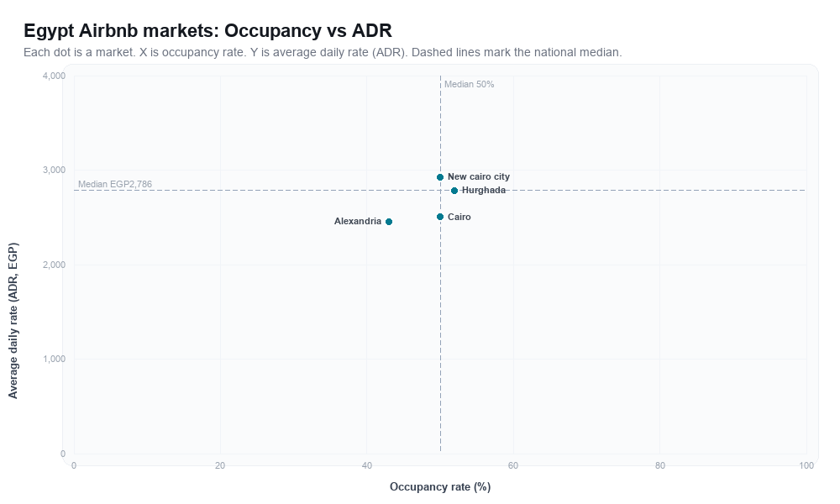The image size is (840, 504).
Task: Click the Alexandria market dot
Action: point(389,222)
